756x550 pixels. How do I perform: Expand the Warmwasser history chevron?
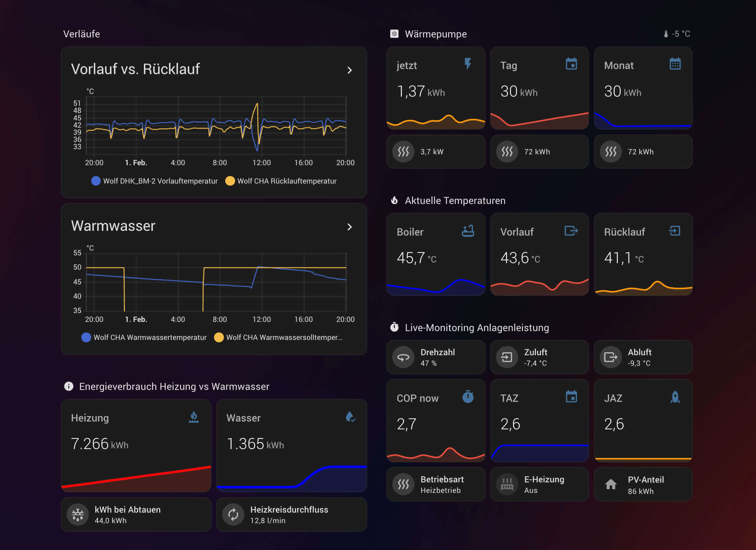349,227
